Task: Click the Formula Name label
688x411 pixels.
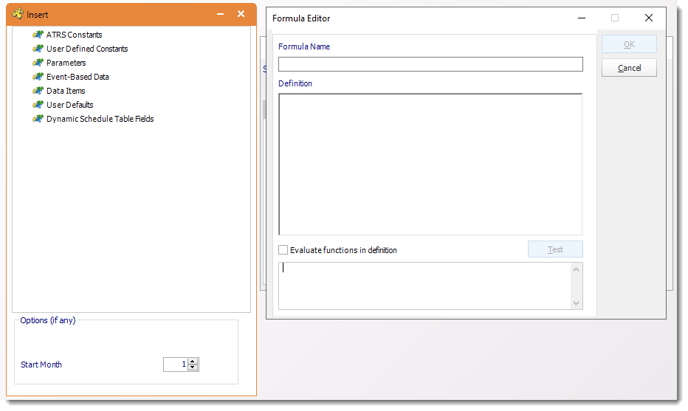Action: [x=304, y=46]
